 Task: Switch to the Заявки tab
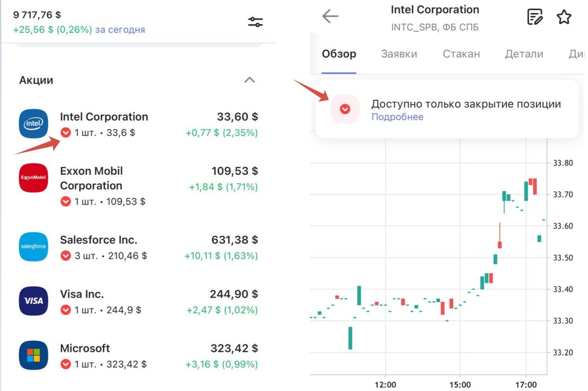399,54
